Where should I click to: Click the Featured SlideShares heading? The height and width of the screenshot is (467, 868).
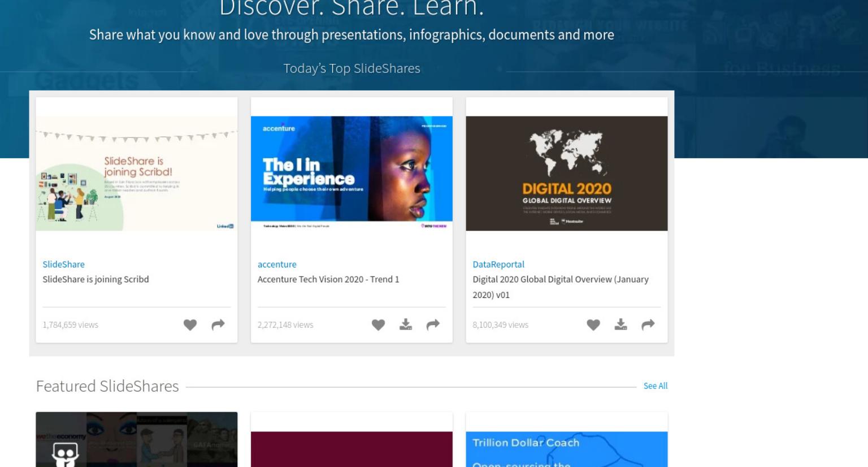[x=107, y=386]
